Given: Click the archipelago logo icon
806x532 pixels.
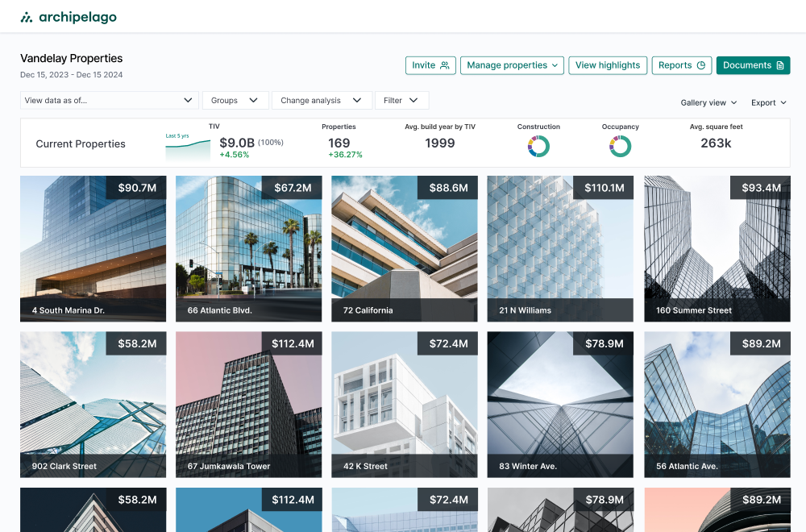Looking at the screenshot, I should click(x=27, y=17).
